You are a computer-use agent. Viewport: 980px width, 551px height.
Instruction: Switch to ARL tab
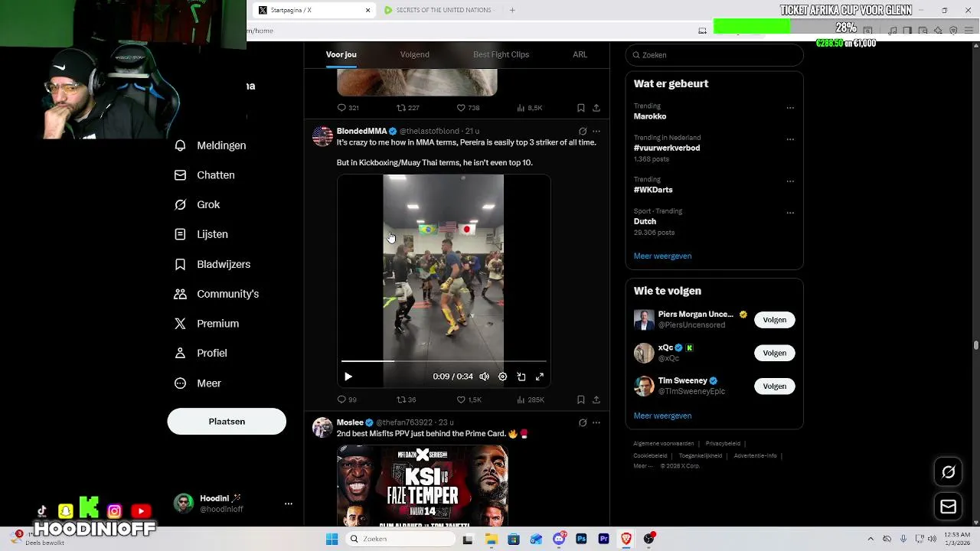coord(580,54)
